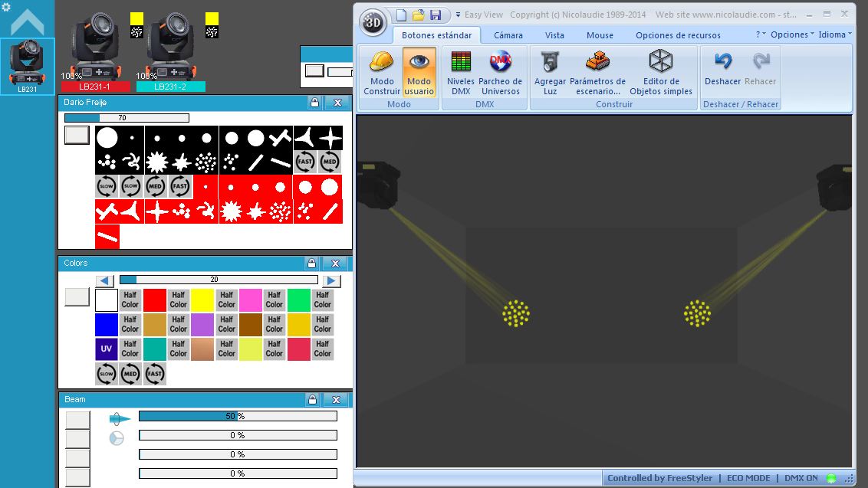868x488 pixels.
Task: Click the UV color button
Action: point(107,349)
